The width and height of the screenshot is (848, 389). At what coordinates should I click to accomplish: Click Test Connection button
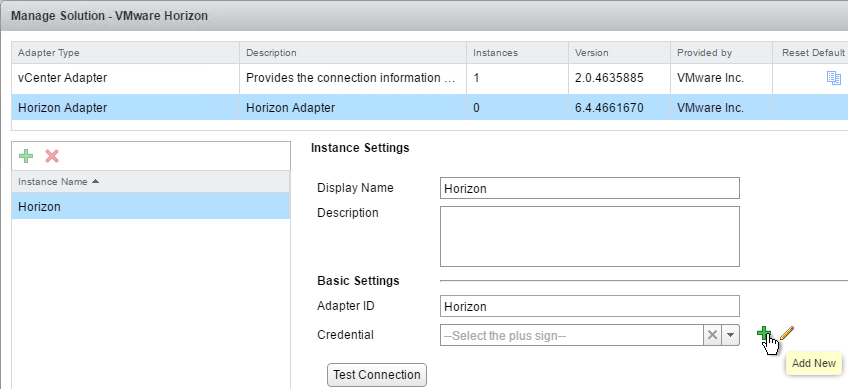coord(377,375)
